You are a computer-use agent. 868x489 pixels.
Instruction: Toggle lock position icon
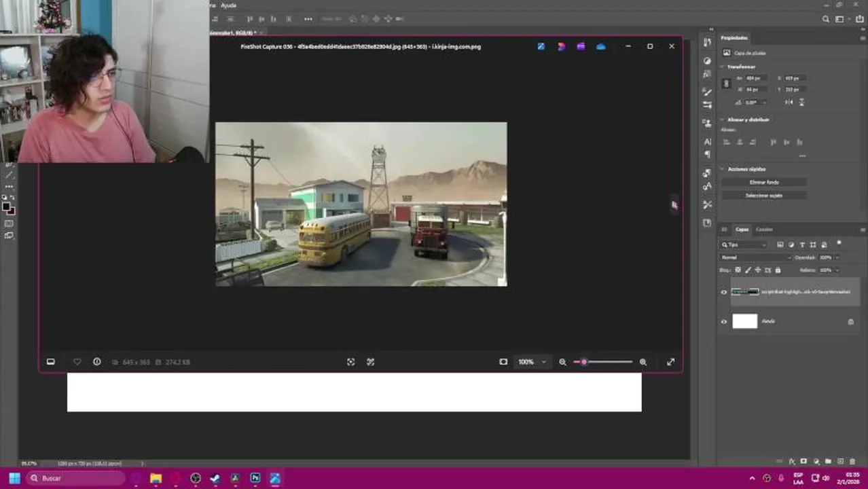(757, 270)
